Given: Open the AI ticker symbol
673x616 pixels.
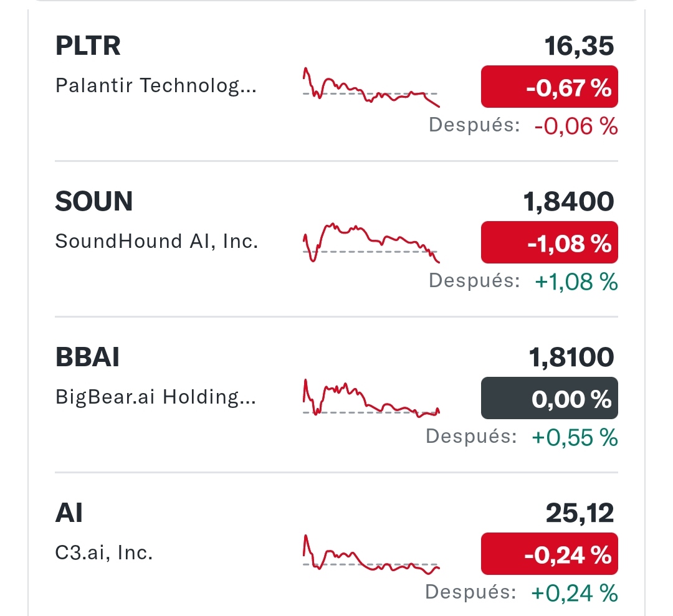Looking at the screenshot, I should click(x=69, y=513).
